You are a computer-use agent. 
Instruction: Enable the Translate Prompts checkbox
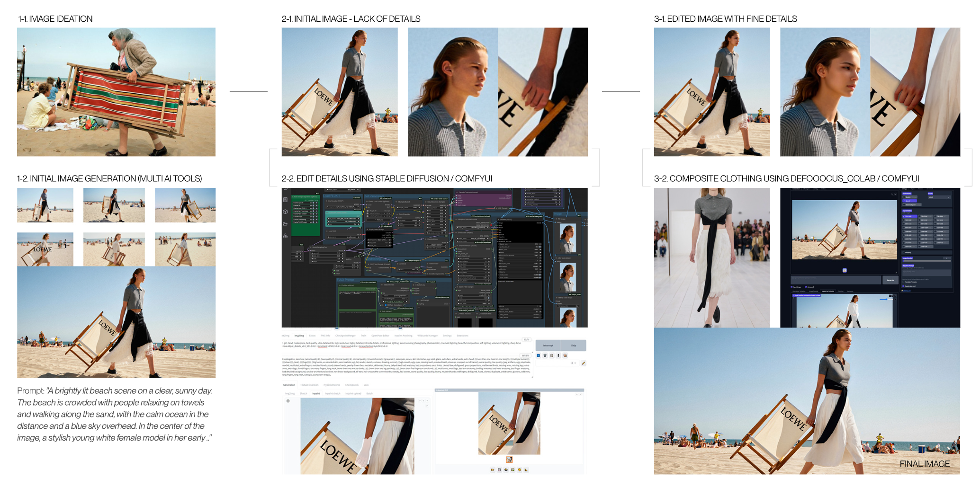point(903,282)
